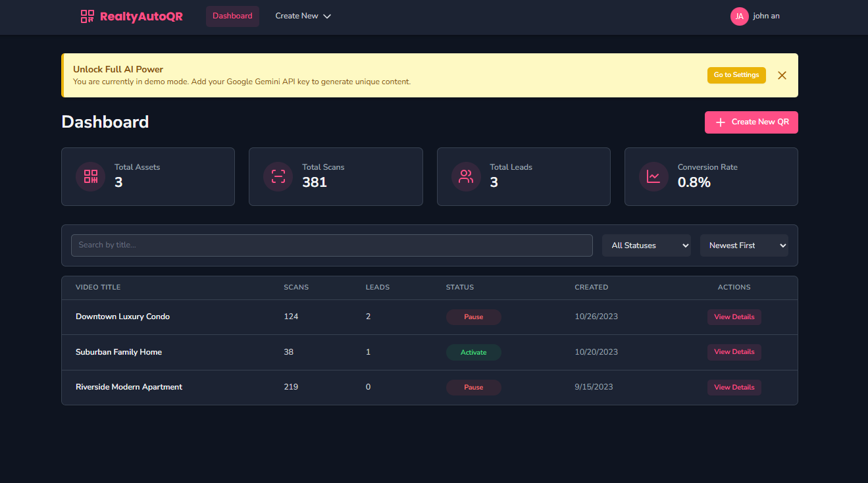This screenshot has width=868, height=483.
Task: Click the Go to Settings button
Action: 736,75
